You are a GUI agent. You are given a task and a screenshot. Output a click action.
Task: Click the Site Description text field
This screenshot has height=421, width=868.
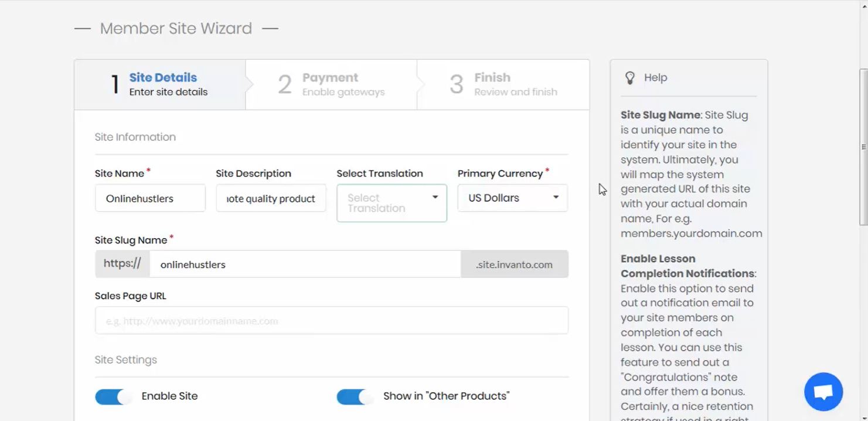(271, 198)
